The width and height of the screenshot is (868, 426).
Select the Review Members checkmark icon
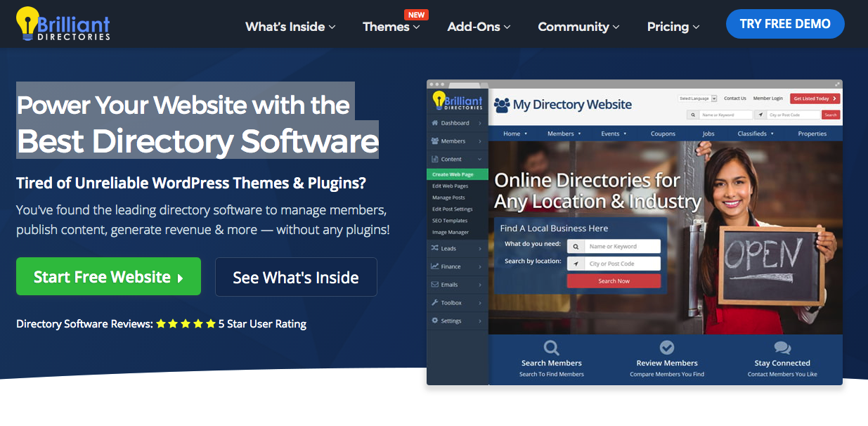666,347
